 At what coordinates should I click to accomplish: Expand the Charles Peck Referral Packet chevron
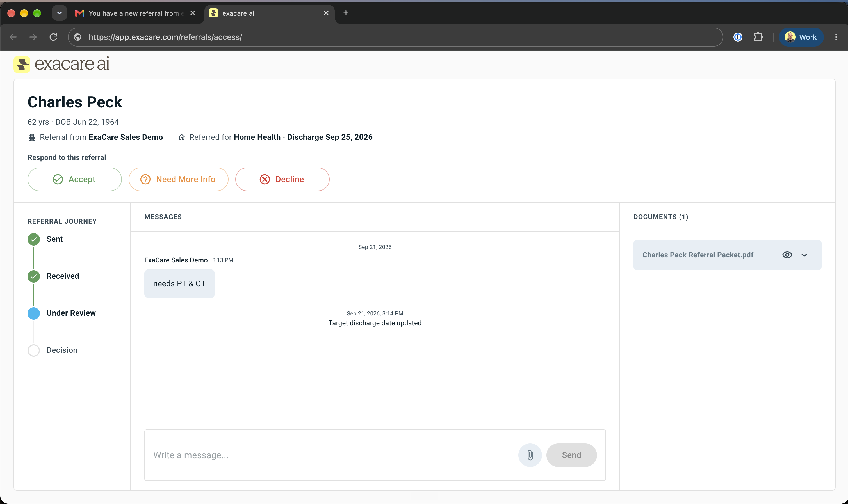click(804, 255)
